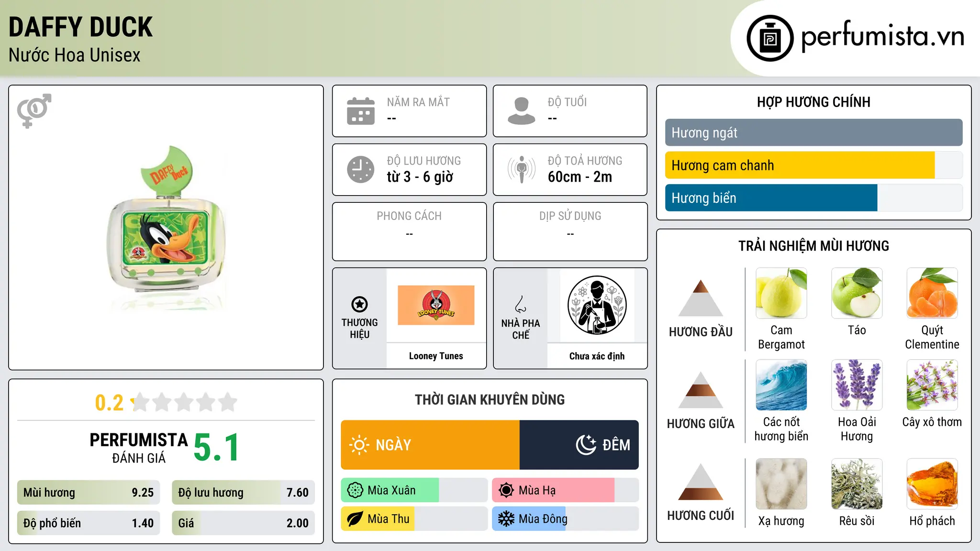Image resolution: width=980 pixels, height=551 pixels.
Task: Click the NĂM RA MẮT label
Action: tap(418, 102)
